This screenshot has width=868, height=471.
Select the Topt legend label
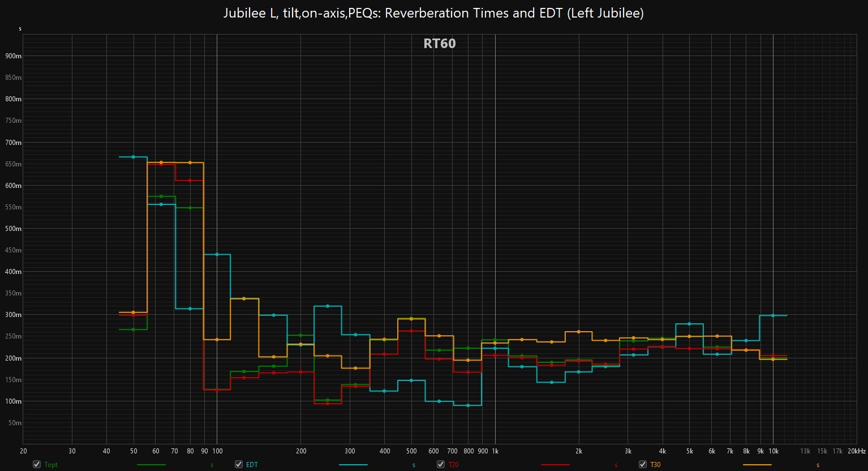pos(51,465)
